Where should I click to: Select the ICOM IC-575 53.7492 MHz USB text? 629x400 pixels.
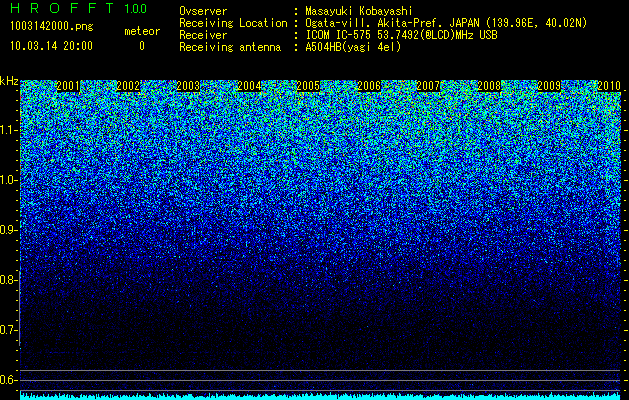401,35
